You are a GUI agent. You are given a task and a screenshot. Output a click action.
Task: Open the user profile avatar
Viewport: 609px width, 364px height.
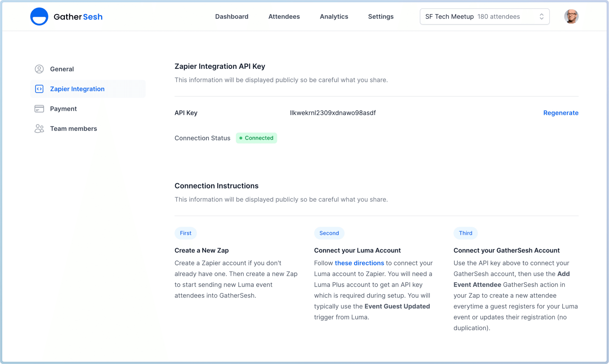point(571,16)
